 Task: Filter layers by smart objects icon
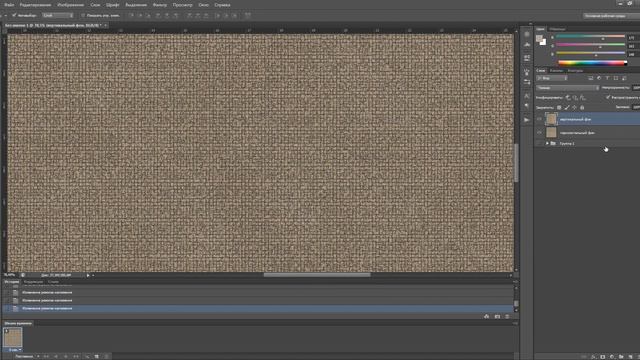624,78
